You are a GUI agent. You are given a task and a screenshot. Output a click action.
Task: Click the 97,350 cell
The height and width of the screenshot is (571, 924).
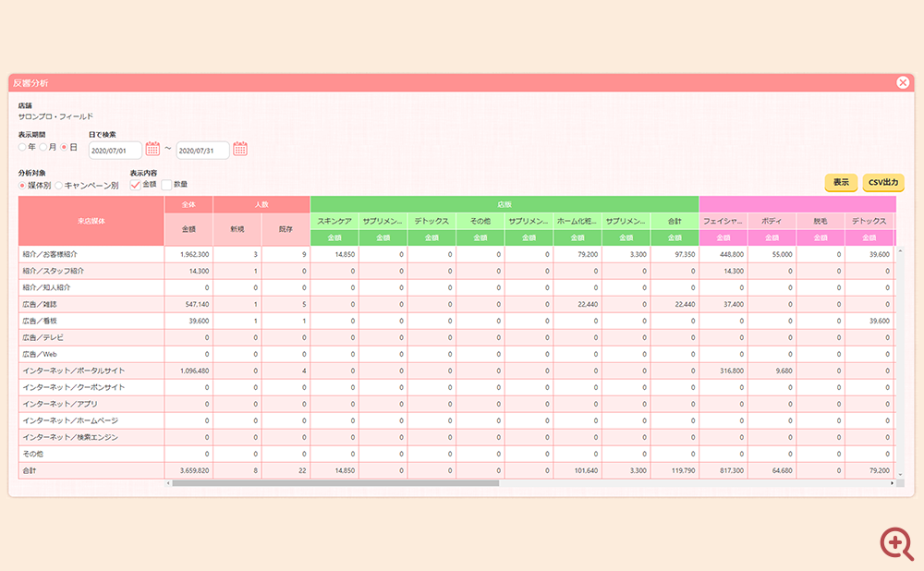point(675,255)
